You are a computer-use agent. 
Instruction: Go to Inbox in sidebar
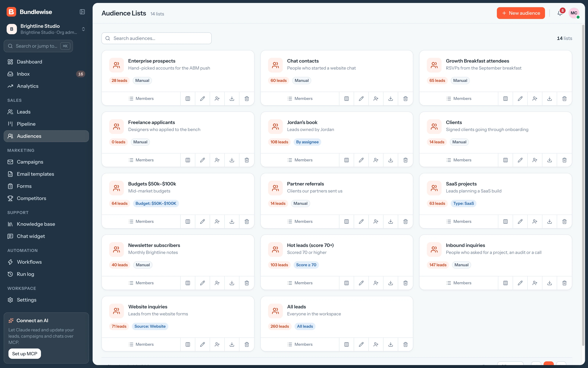pos(46,74)
